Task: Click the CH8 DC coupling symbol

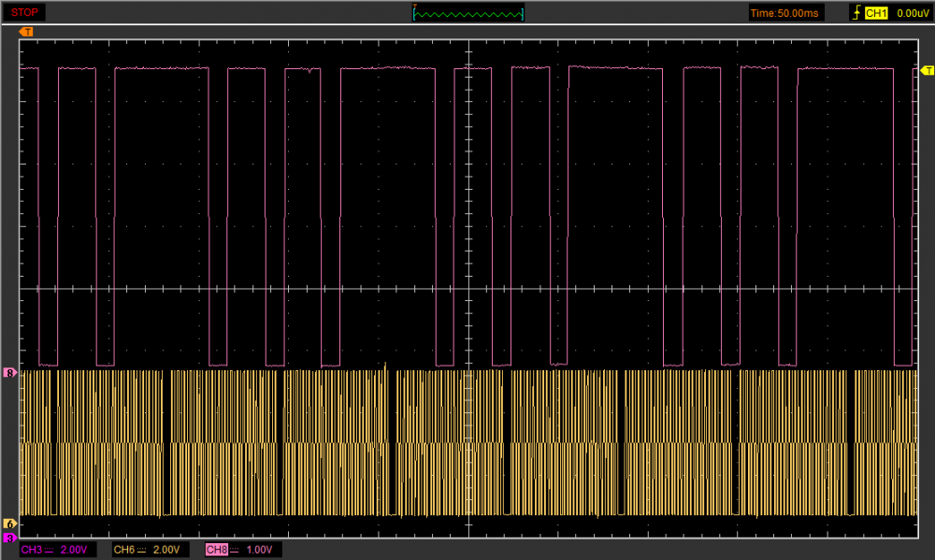Action: (x=236, y=550)
